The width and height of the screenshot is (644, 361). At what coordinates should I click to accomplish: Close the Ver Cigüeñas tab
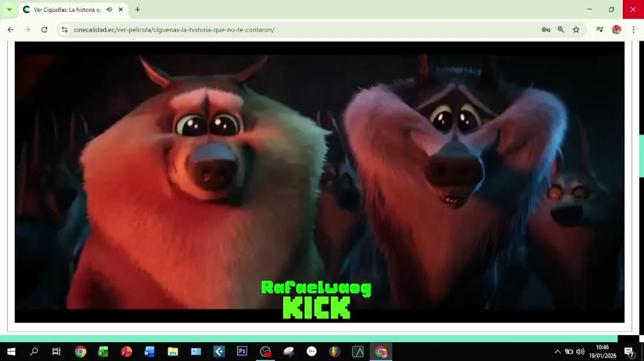click(x=121, y=10)
